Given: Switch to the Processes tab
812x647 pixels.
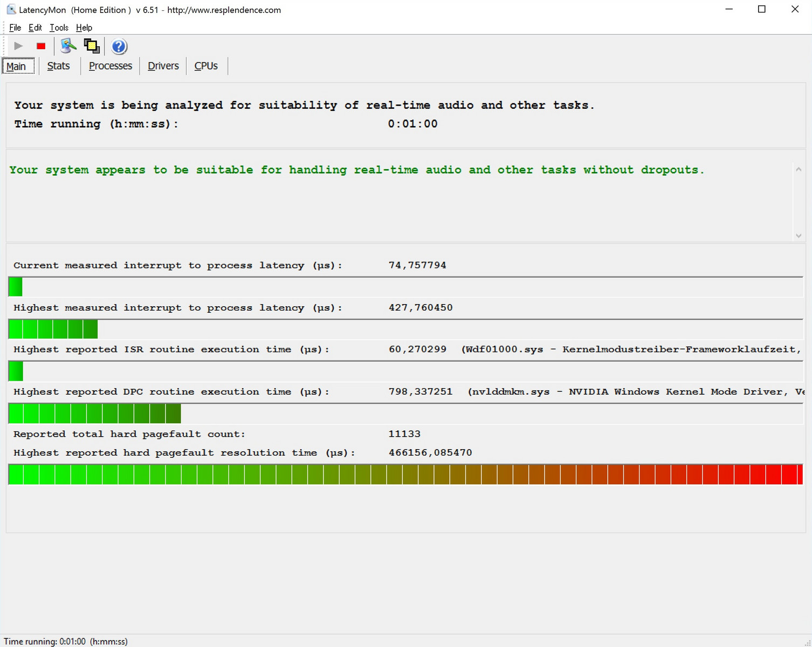Looking at the screenshot, I should 111,66.
